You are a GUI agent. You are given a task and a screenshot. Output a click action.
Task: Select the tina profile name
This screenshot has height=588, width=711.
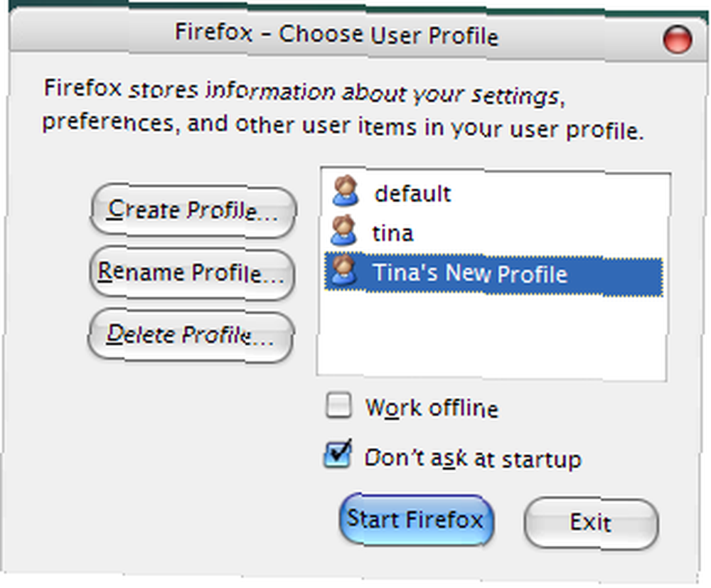click(392, 233)
